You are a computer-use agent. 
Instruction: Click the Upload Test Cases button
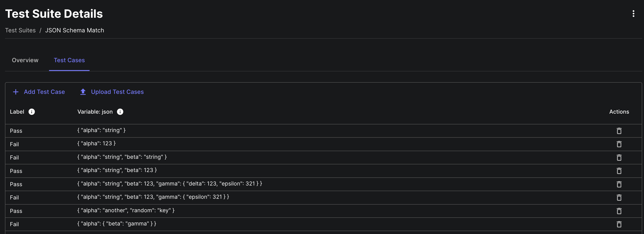(117, 92)
